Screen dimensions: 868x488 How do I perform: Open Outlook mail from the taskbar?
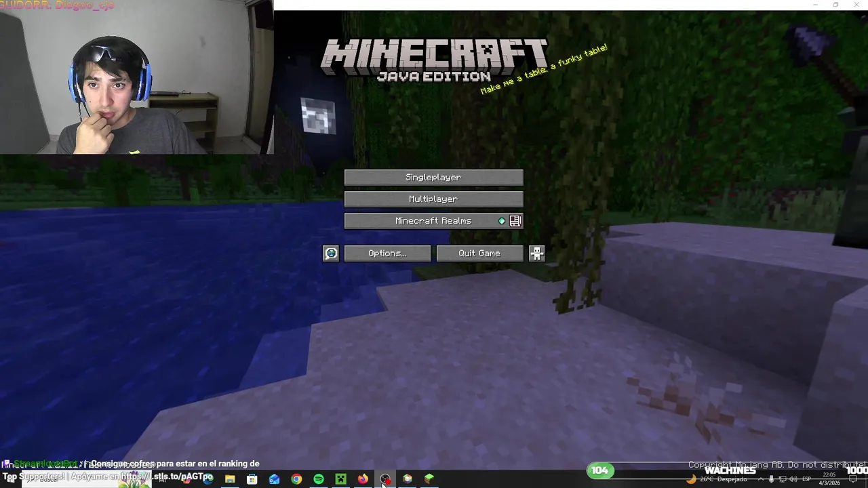[274, 479]
